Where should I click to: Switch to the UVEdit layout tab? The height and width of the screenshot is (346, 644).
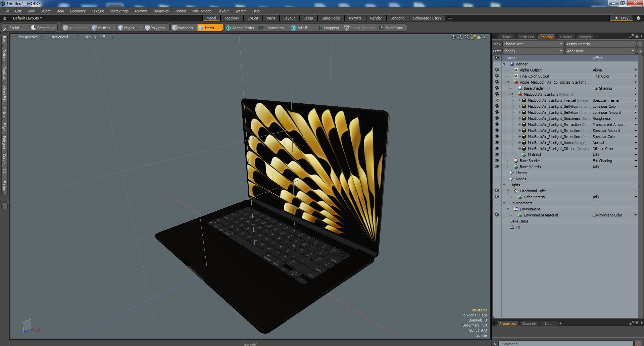tap(253, 18)
